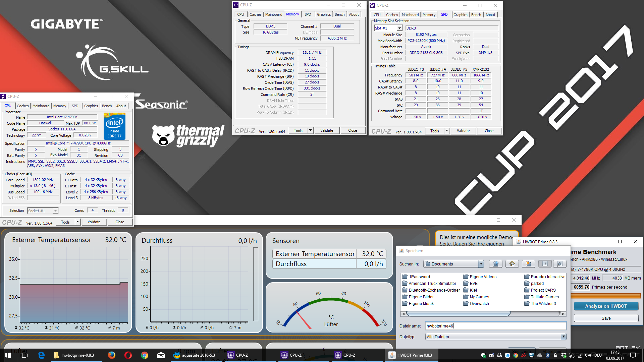Click right scroll arrow of folder list

(x=563, y=314)
